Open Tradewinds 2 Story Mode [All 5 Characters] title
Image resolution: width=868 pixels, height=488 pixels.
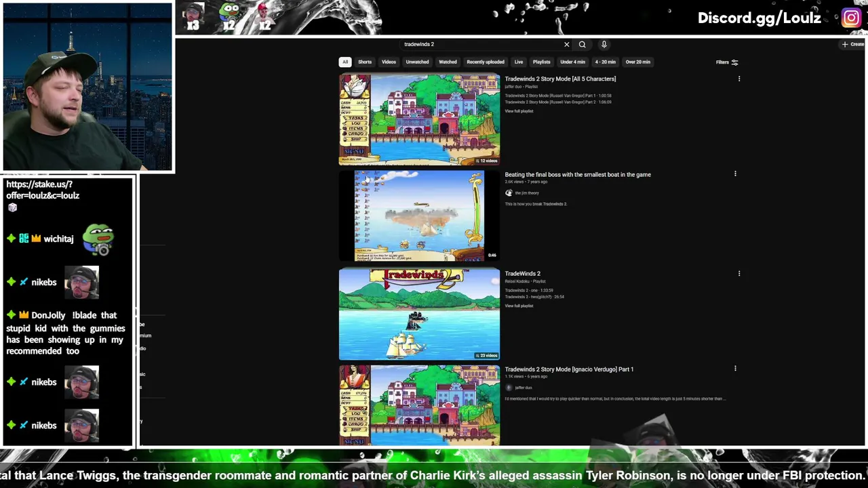(560, 79)
